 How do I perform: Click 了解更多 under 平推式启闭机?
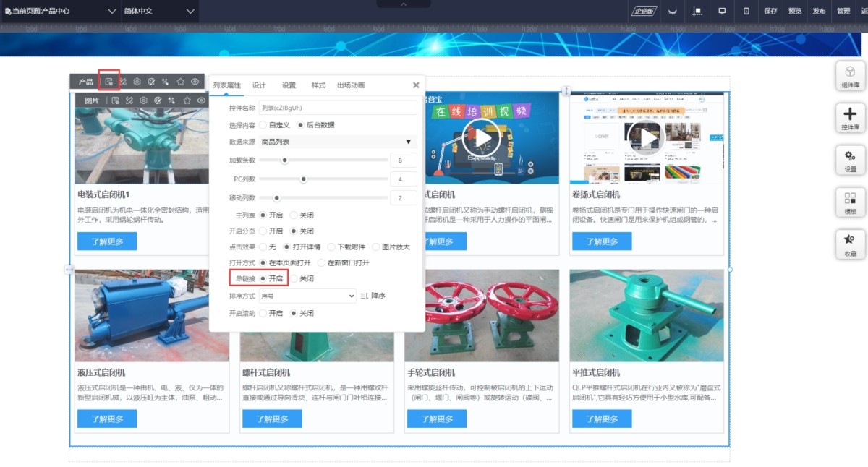(x=602, y=419)
